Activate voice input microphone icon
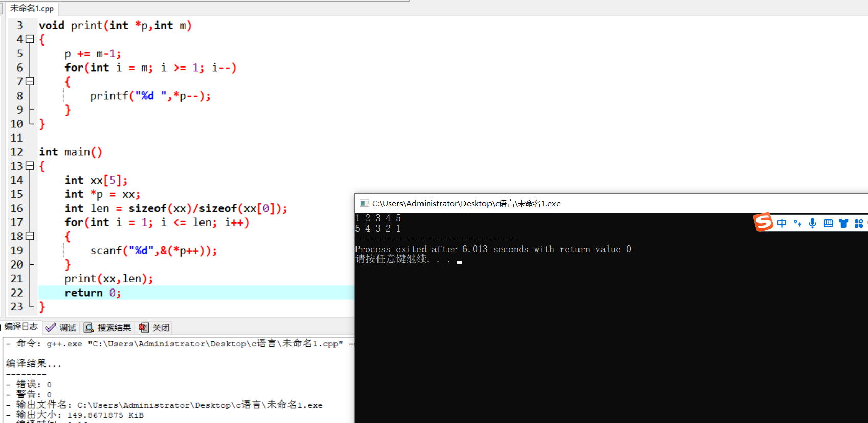 (812, 223)
